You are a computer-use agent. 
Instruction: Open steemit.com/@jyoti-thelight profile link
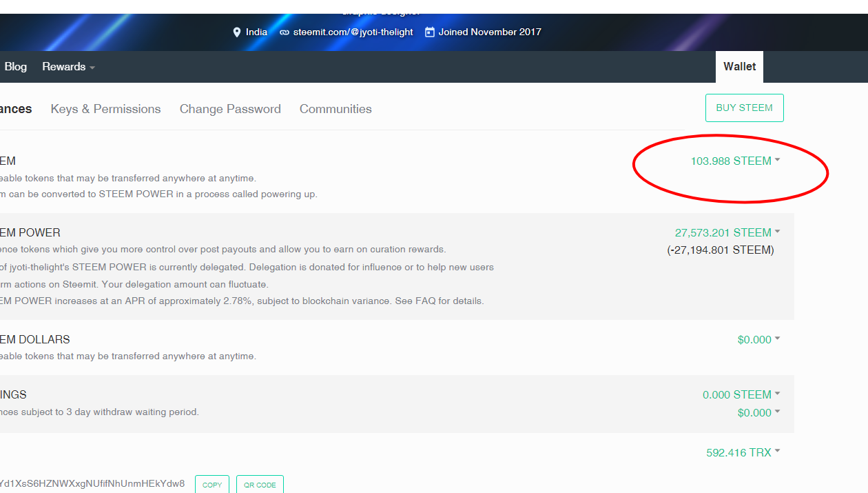(x=353, y=32)
